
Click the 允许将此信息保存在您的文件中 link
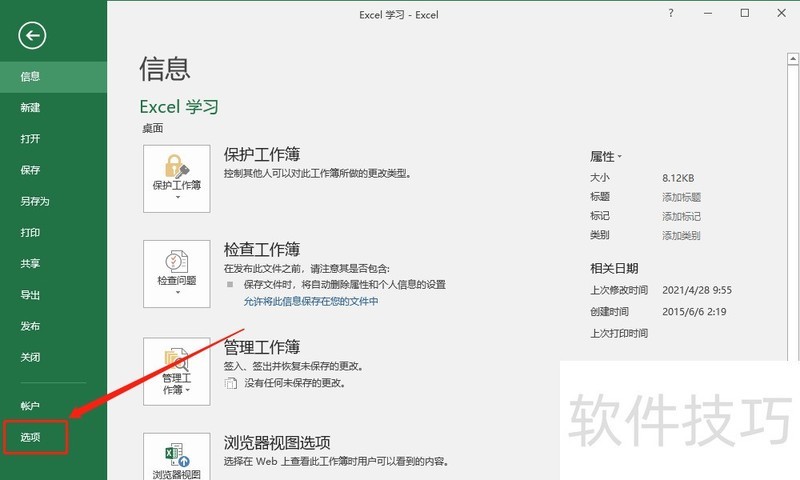[x=311, y=301]
